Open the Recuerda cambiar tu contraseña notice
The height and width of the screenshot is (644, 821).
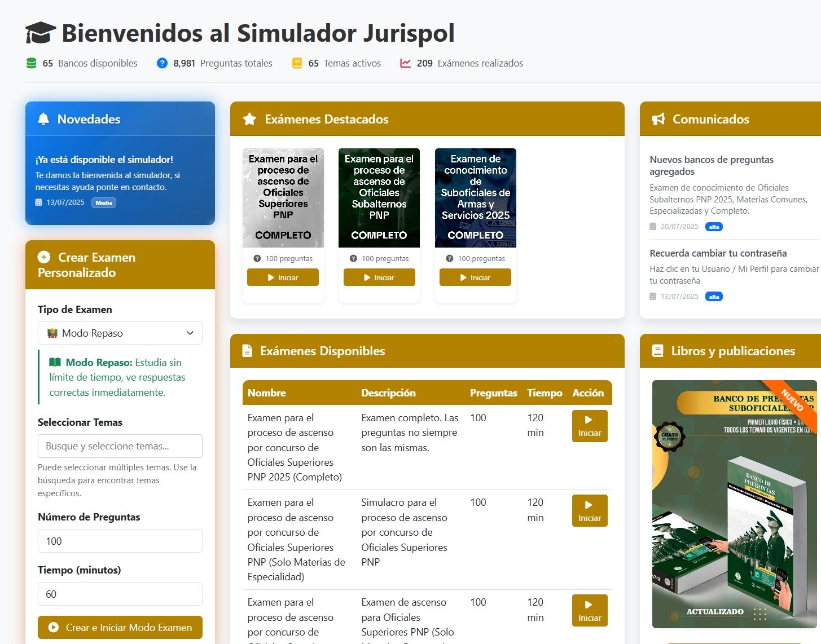pyautogui.click(x=718, y=253)
